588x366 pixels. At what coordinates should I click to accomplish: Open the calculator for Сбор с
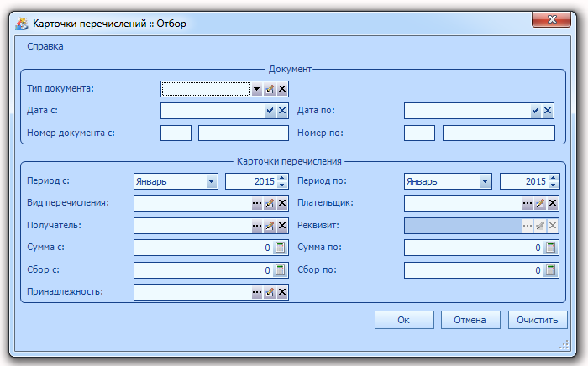[280, 270]
